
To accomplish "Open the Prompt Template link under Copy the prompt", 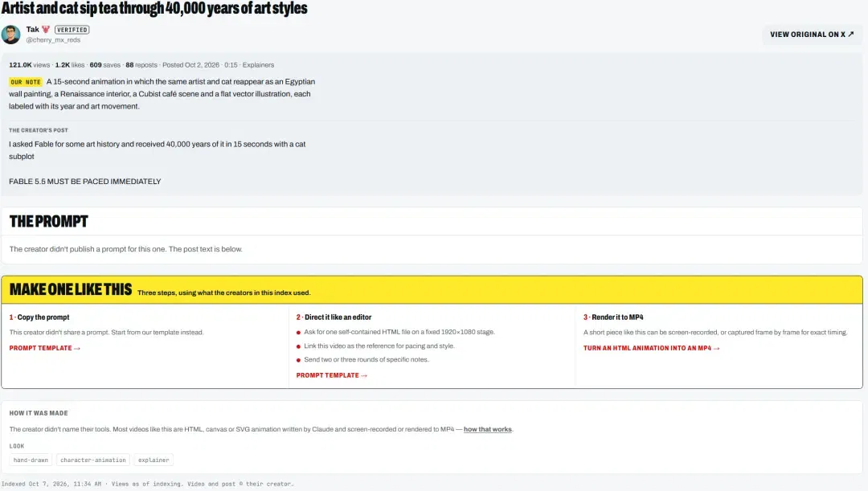I will coord(45,348).
